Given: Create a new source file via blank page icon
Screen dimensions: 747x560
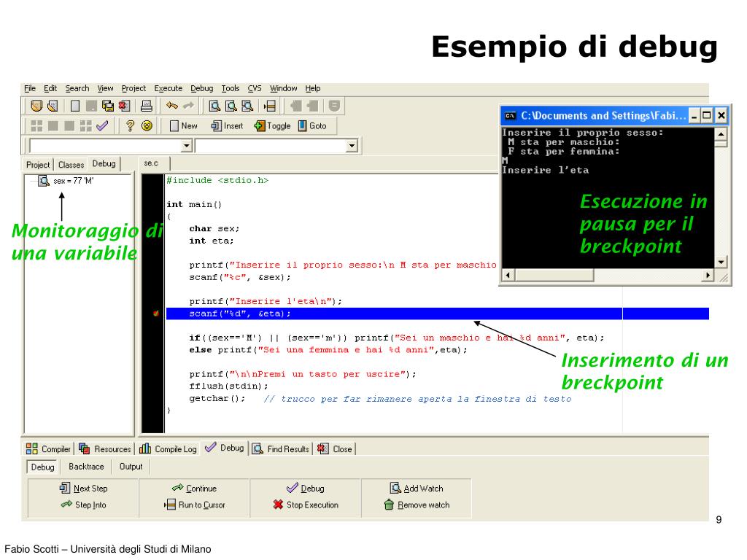Looking at the screenshot, I should pyautogui.click(x=75, y=106).
